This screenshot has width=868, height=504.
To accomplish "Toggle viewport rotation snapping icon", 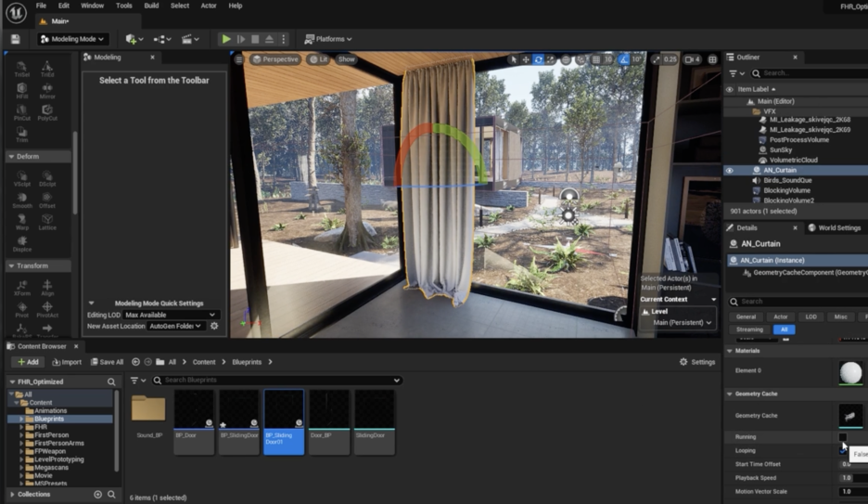I will [624, 59].
